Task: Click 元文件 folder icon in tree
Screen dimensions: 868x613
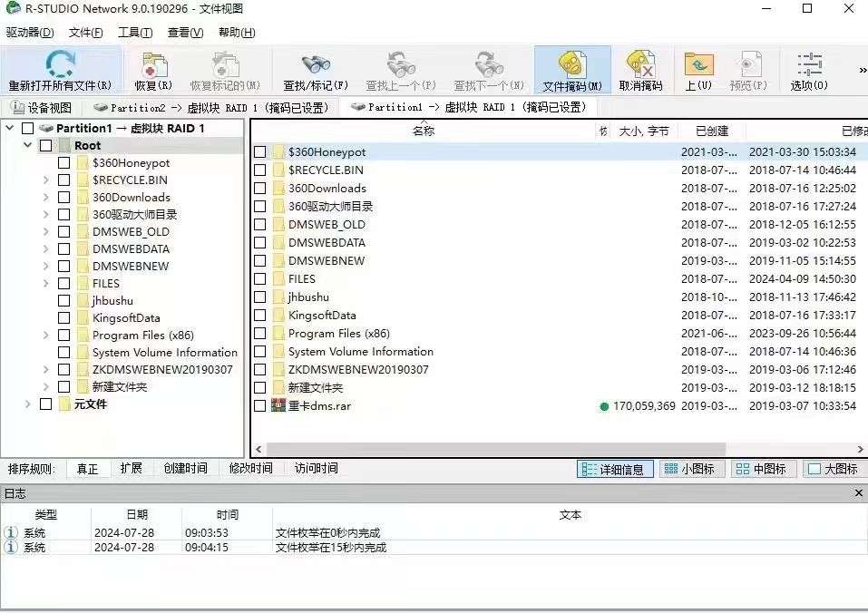Action: coord(64,404)
